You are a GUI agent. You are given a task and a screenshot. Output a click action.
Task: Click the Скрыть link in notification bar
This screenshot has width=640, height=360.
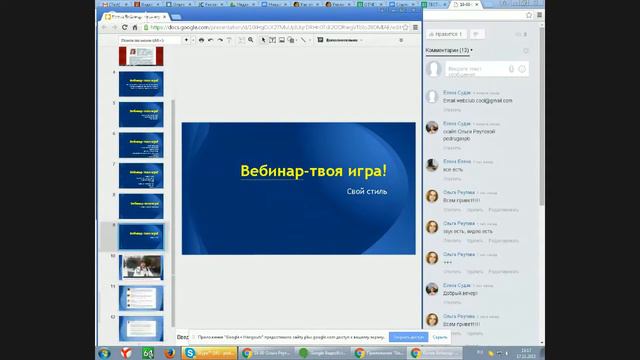click(x=440, y=337)
